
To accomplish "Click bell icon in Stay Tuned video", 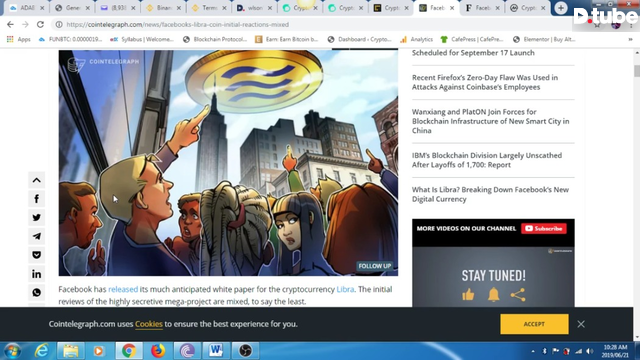I will coord(493,294).
